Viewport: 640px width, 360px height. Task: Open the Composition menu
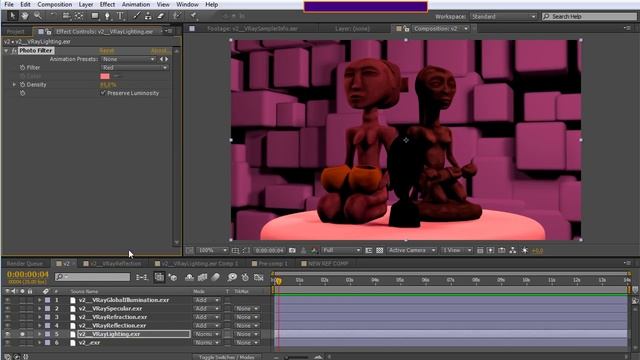coord(54,4)
